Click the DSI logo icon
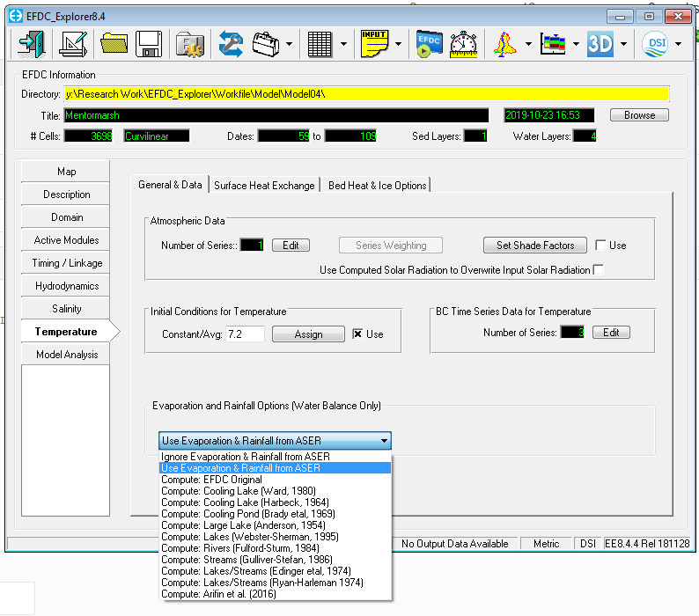Image resolution: width=699 pixels, height=616 pixels. 655,44
